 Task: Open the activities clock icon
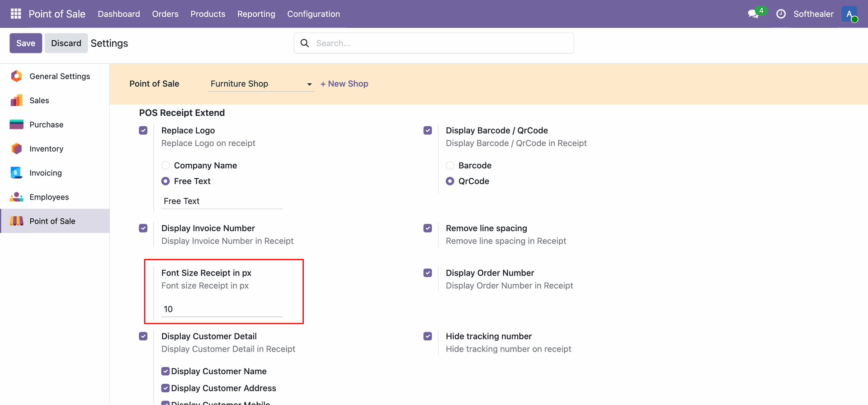click(x=781, y=14)
